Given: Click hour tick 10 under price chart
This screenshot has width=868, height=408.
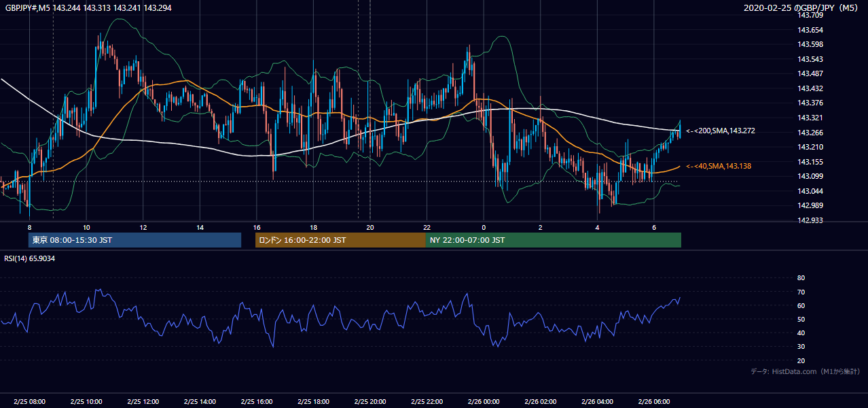Looking at the screenshot, I should [x=86, y=227].
